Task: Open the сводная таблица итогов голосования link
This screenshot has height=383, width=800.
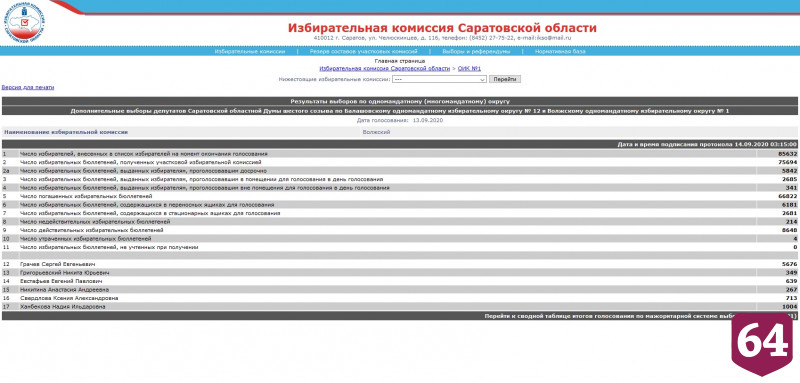Action: 640,316
